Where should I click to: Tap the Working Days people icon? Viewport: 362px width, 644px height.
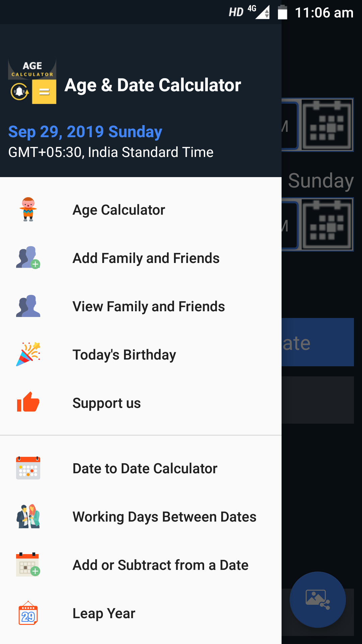(28, 516)
